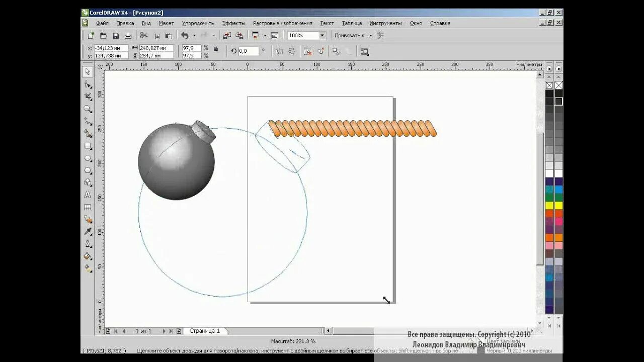Open the Welcome Screen icon
This screenshot has height=362, width=644.
[x=274, y=36]
